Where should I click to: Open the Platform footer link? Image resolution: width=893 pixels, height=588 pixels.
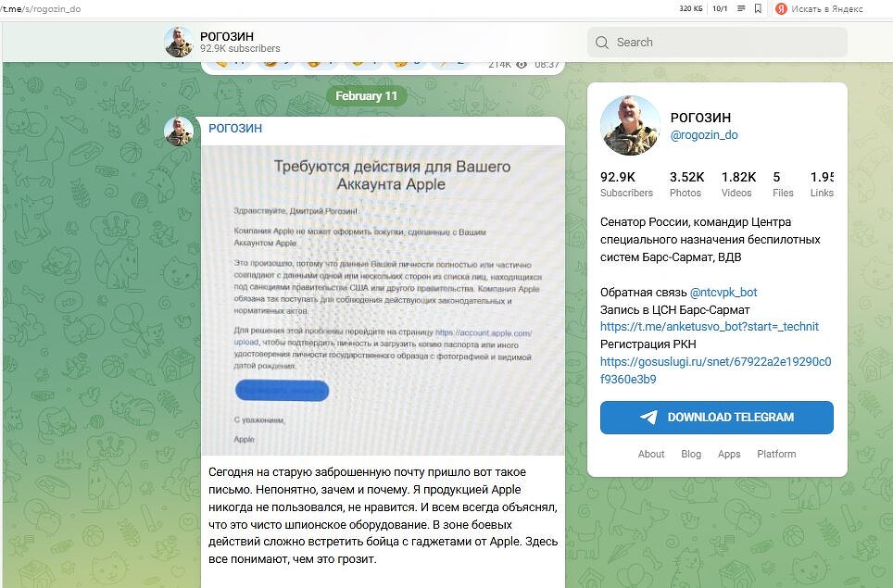(776, 454)
